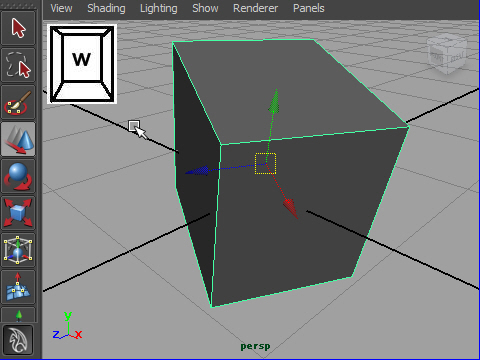Open the Shading menu
Viewport: 480px width, 360px height.
click(106, 8)
